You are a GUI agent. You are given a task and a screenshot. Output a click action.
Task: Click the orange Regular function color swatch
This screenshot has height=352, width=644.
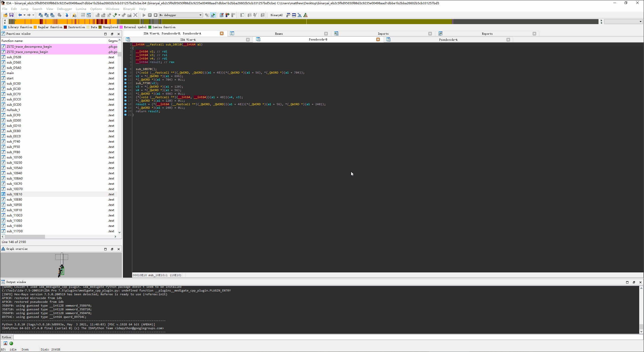click(35, 27)
